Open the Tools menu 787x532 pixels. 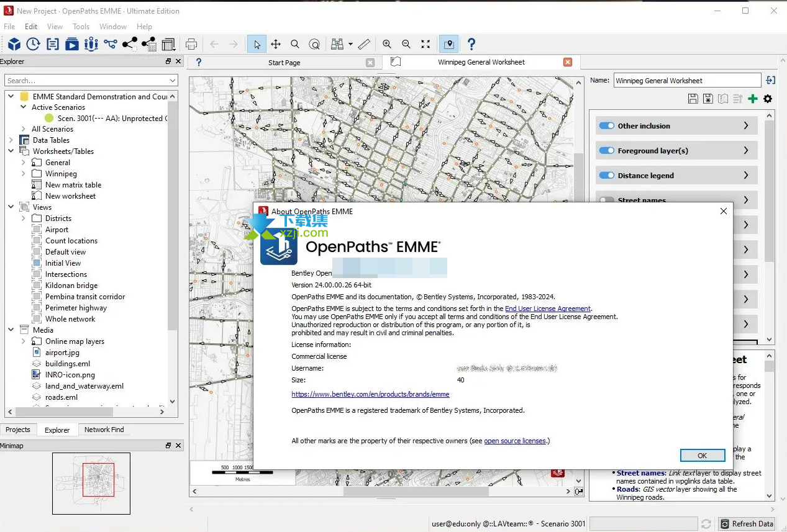point(81,27)
